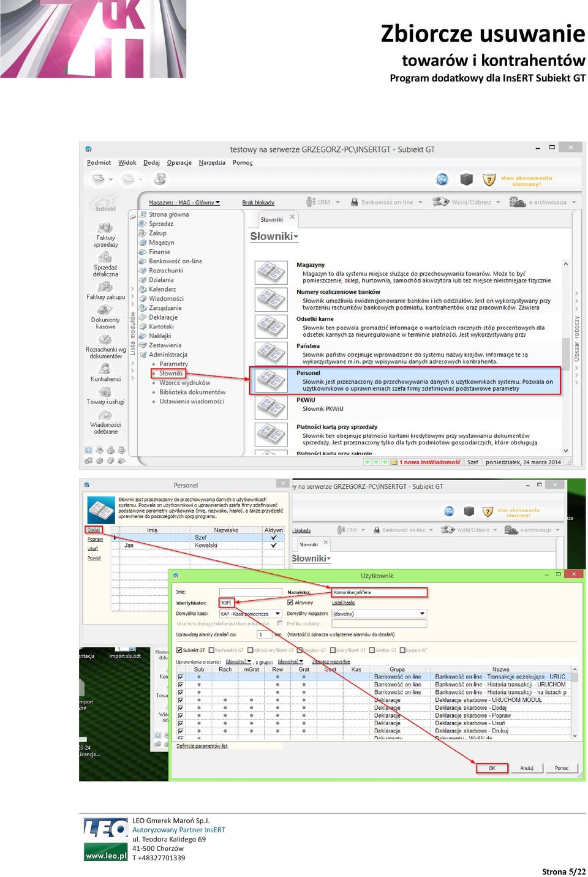Screen dimensions: 588x877
Task: Click the CRM toolbar icon
Action: coord(311,202)
